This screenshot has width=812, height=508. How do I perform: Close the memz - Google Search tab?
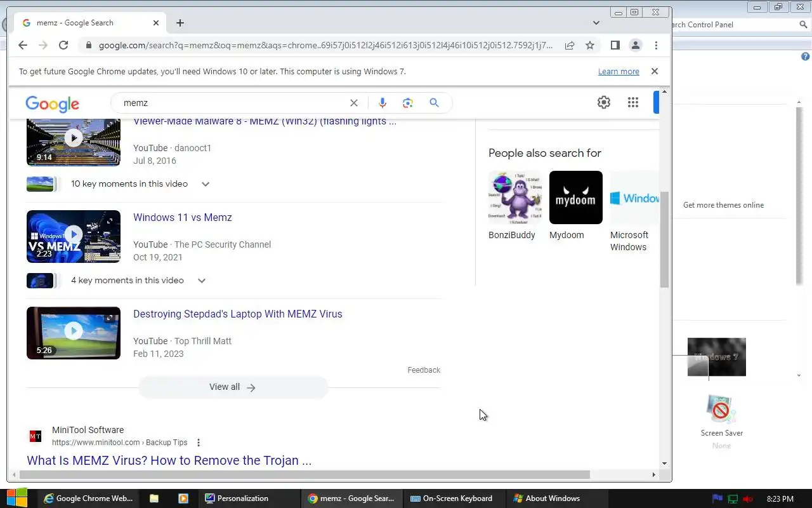[x=156, y=23]
